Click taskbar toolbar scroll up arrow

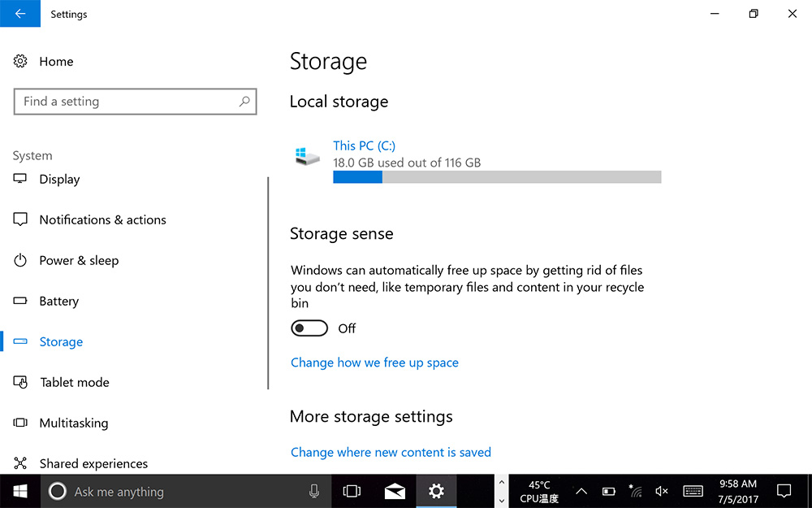[501, 482]
